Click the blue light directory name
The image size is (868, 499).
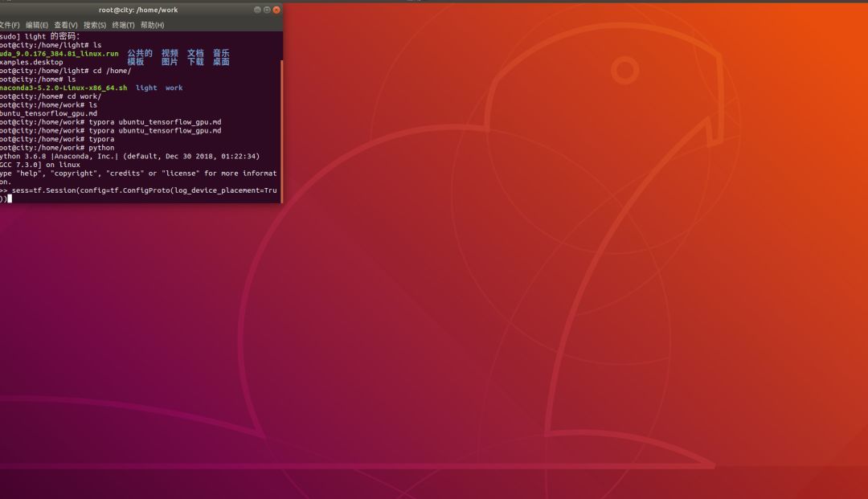pos(146,88)
